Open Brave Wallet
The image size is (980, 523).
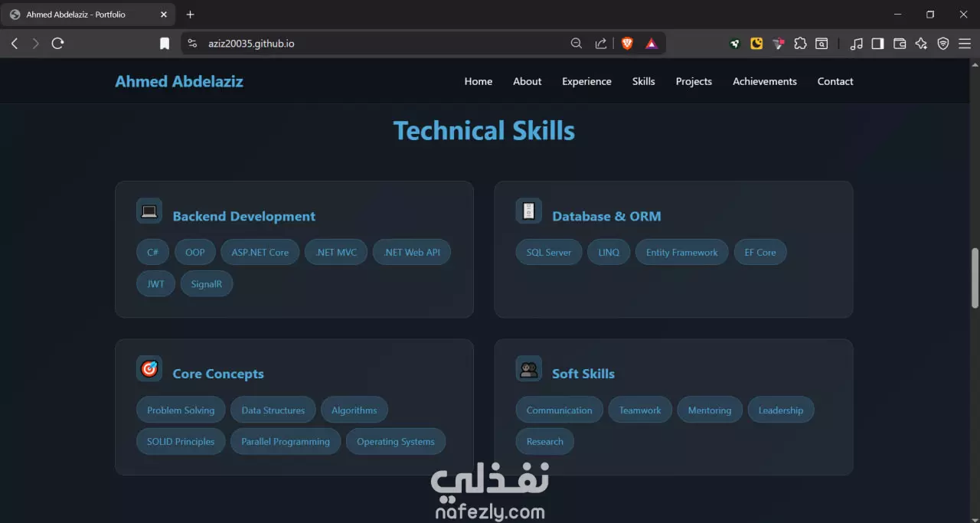click(x=900, y=44)
